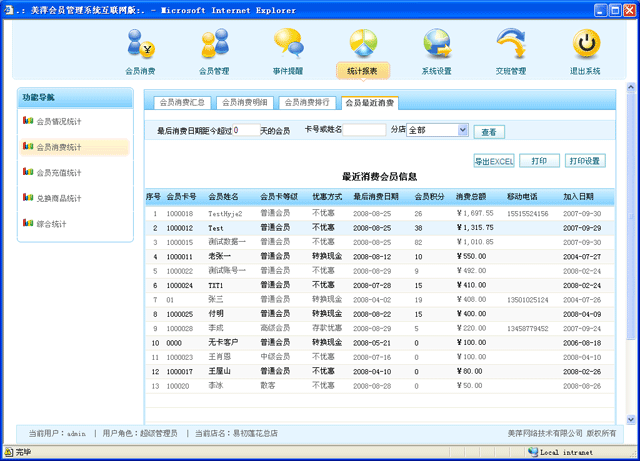Select the 测试数据一 member row
640x461 pixels.
(x=380, y=242)
